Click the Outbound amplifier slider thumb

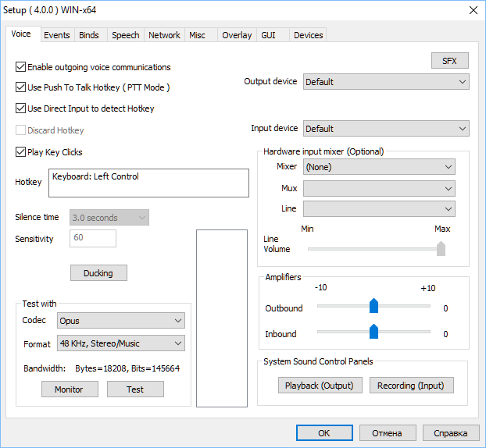(373, 306)
